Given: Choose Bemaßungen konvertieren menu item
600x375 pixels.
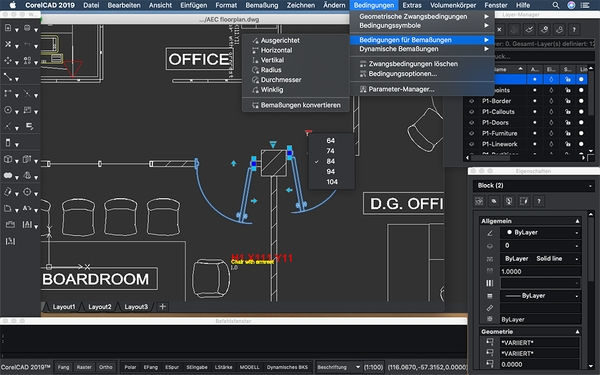Looking at the screenshot, I should [295, 105].
